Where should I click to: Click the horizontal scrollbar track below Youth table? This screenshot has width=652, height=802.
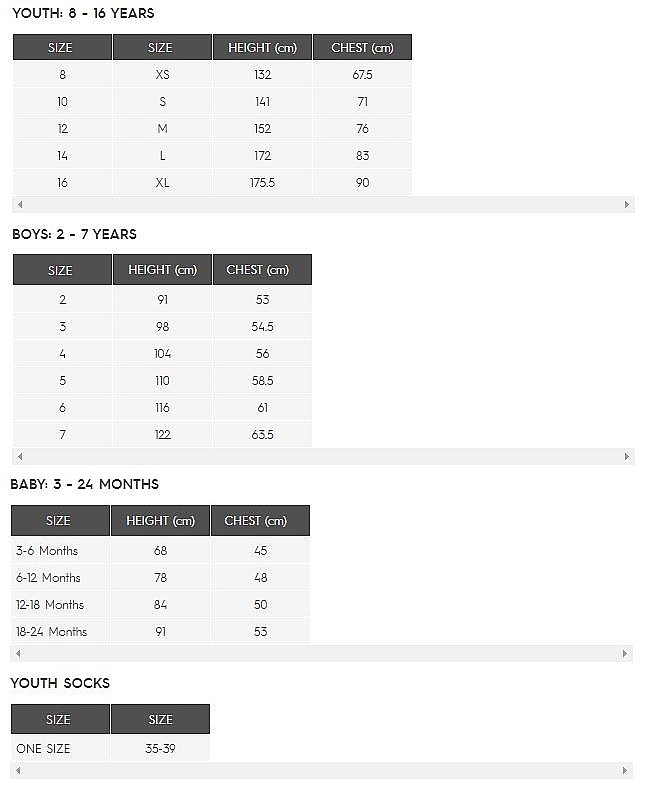323,204
